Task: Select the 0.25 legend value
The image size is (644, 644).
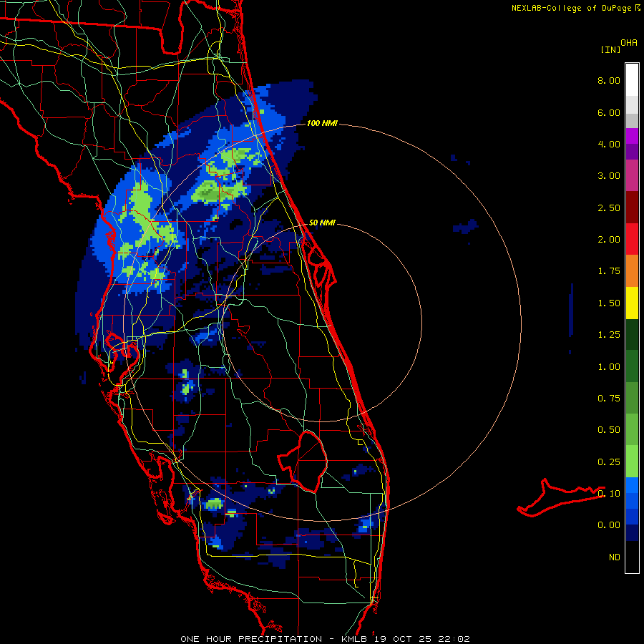Action: 609,462
